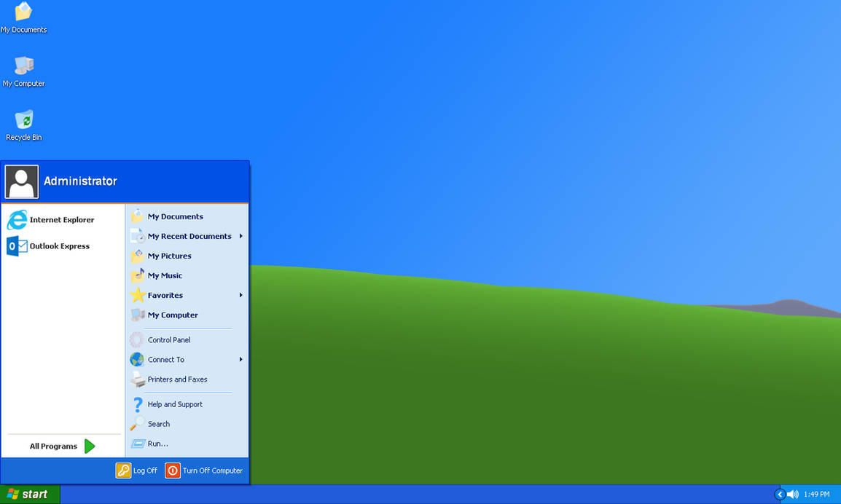
Task: Click the volume speaker icon in system tray
Action: click(793, 495)
